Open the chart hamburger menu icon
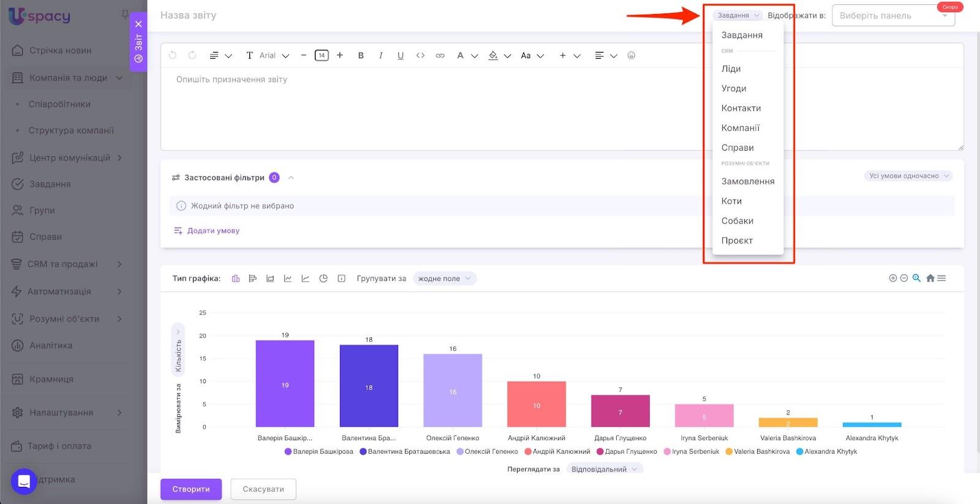This screenshot has height=504, width=980. click(x=942, y=279)
